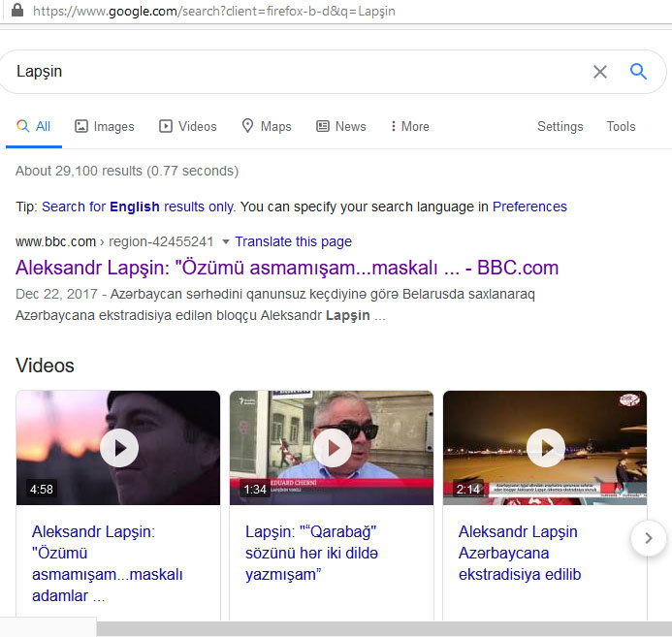Viewport: 672px width, 637px height.
Task: Play the 4:58 video thumbnail
Action: [118, 448]
